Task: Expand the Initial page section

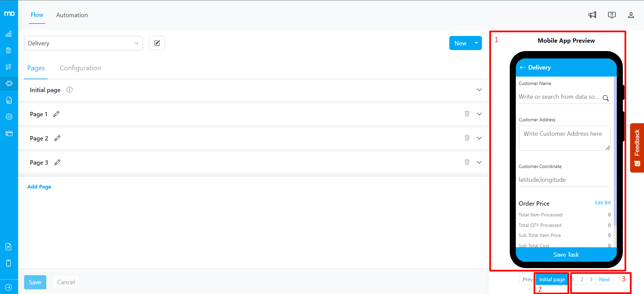Action: pyautogui.click(x=479, y=90)
